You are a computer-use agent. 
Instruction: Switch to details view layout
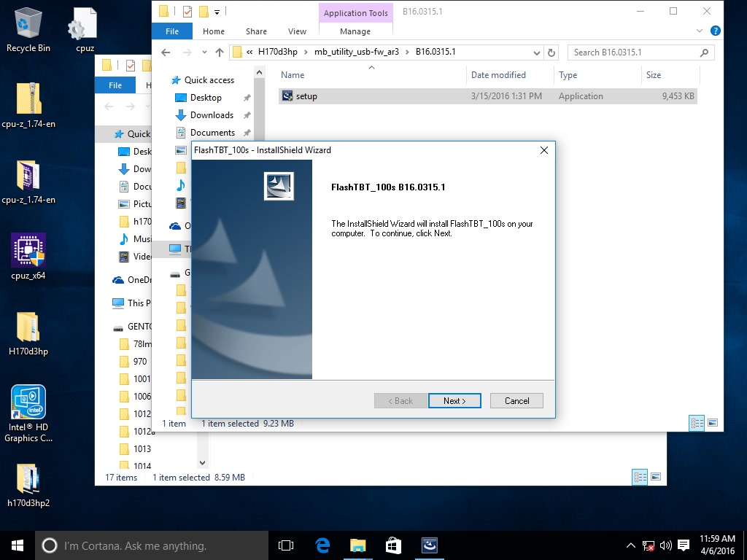(697, 423)
